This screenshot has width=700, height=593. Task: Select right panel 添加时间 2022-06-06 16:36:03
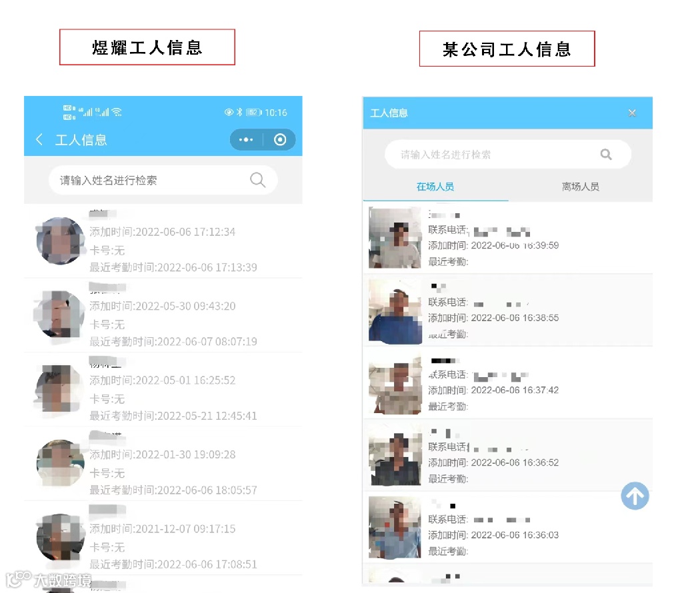(493, 534)
